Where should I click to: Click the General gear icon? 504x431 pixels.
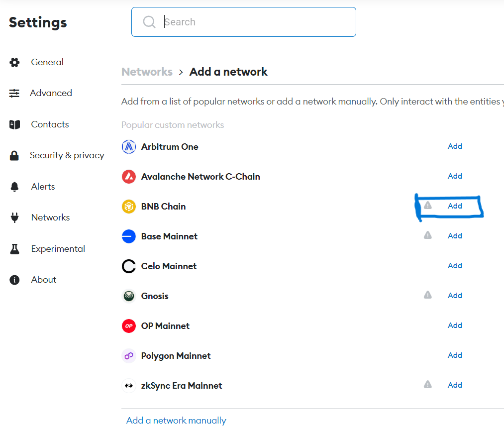(x=14, y=62)
